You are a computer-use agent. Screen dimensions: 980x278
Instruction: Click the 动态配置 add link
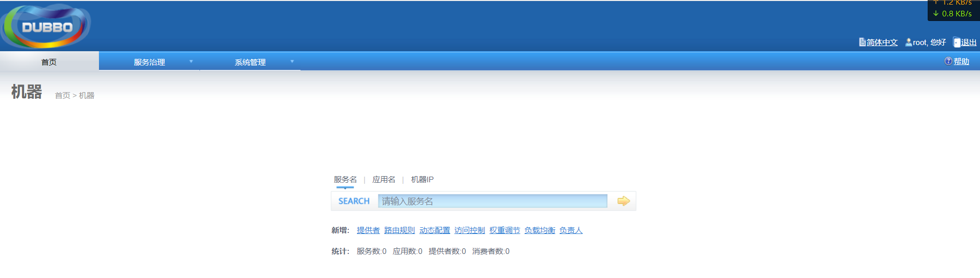pos(435,230)
